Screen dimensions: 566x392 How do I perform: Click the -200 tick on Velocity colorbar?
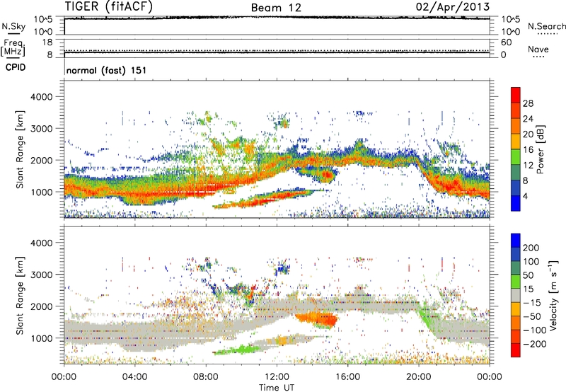535,344
